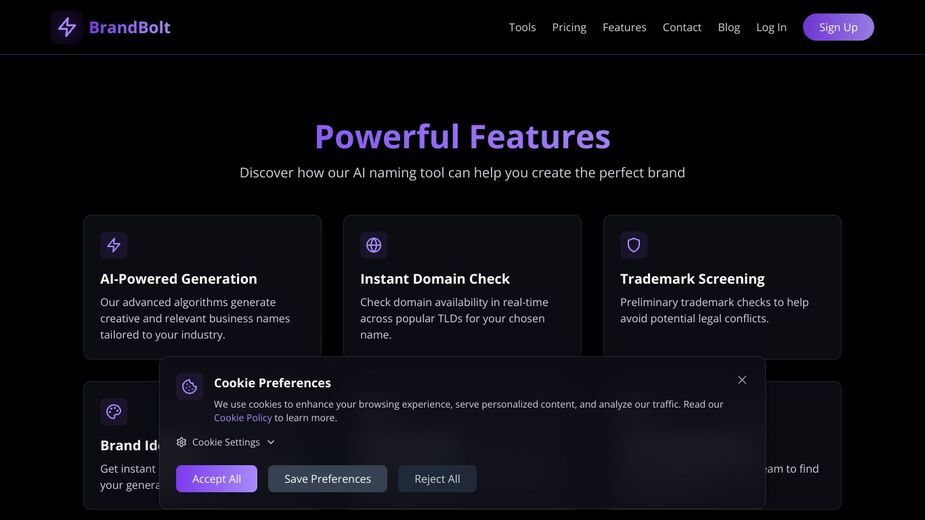Click the Cookie Settings gear icon

182,442
